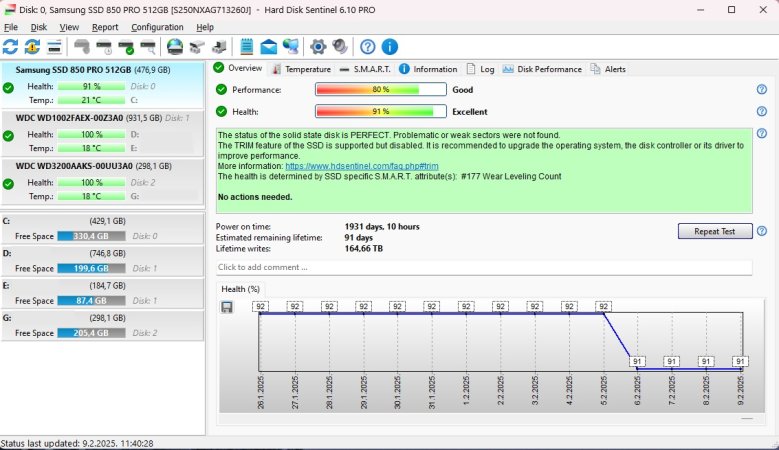Screen dimensions: 779x450
Task: Switch to the Alerts tab
Action: pos(608,69)
